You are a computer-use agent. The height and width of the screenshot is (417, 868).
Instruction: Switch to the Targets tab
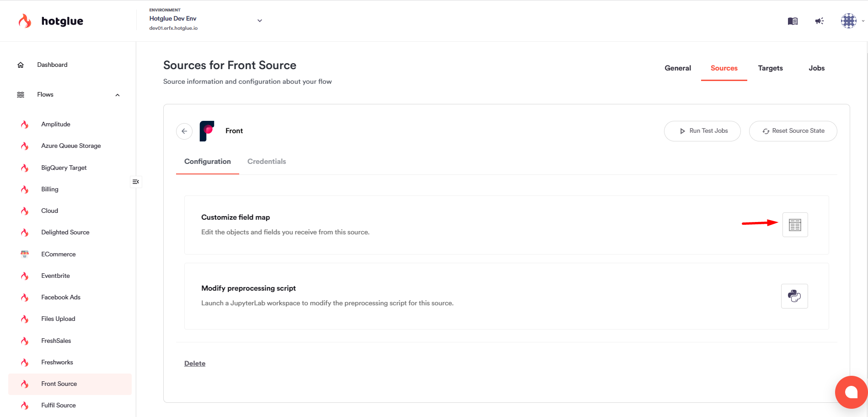[x=770, y=68]
